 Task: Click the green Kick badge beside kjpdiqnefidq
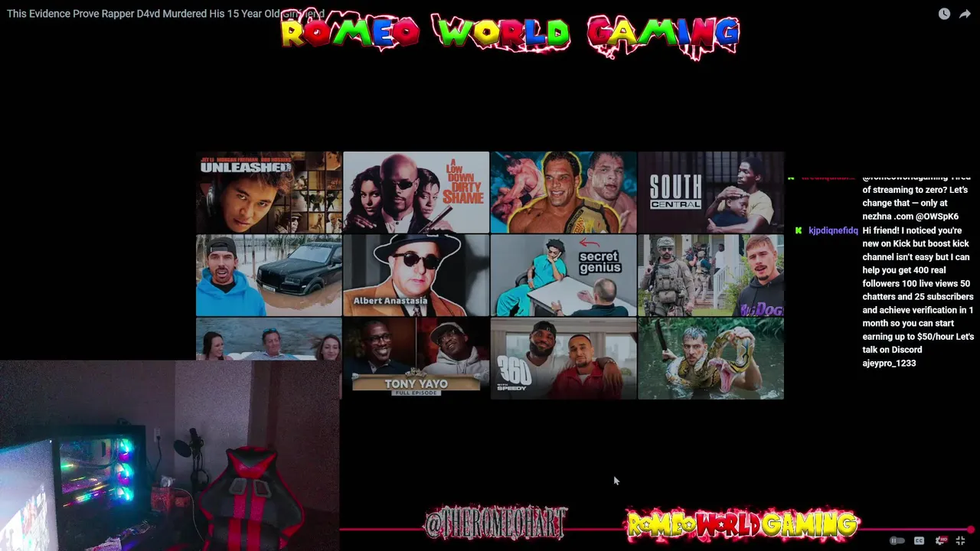click(799, 230)
